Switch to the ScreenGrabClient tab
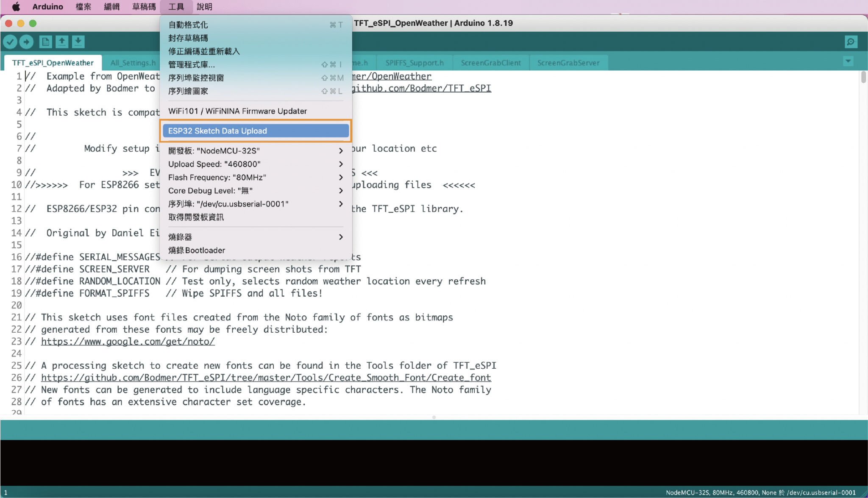The image size is (868, 498). point(491,62)
